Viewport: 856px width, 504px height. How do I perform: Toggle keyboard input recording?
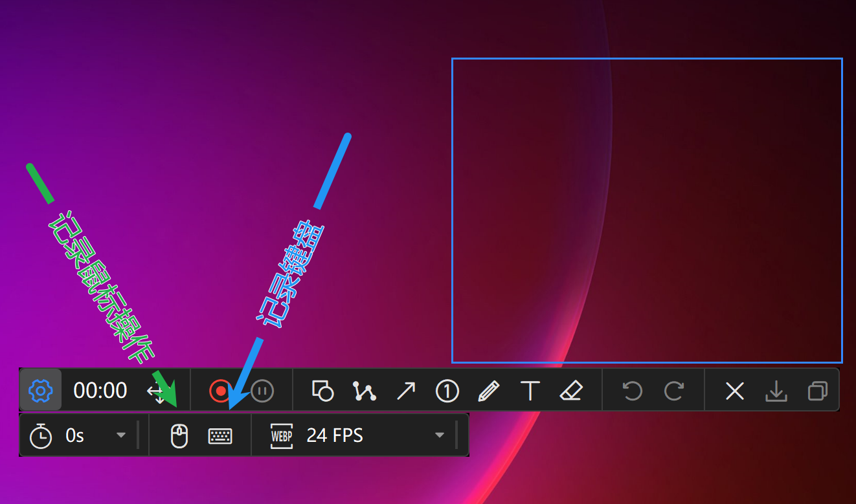pos(220,435)
